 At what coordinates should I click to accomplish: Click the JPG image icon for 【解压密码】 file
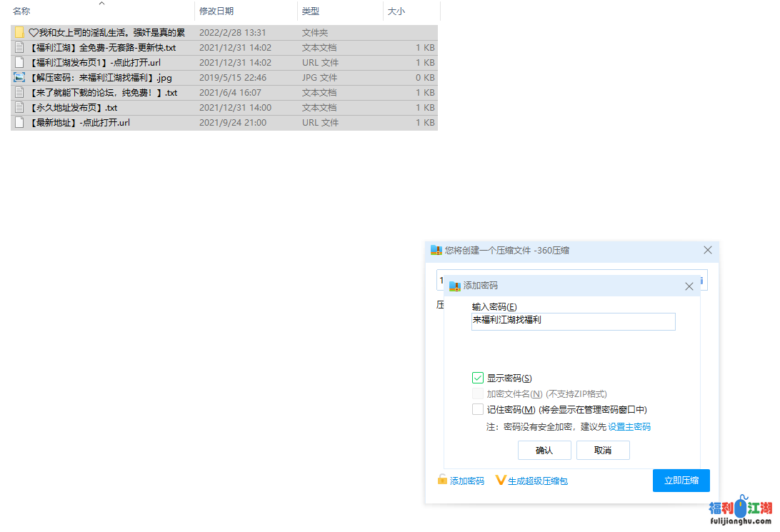click(x=19, y=78)
